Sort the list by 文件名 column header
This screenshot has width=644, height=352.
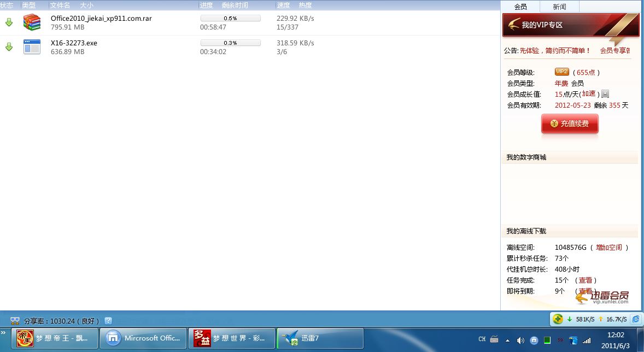point(60,5)
